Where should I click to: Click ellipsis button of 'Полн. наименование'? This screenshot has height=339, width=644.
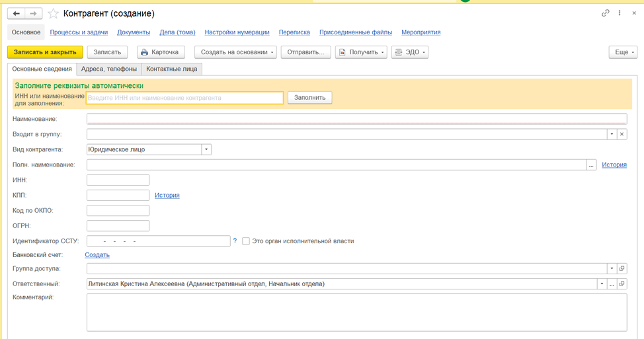[591, 165]
